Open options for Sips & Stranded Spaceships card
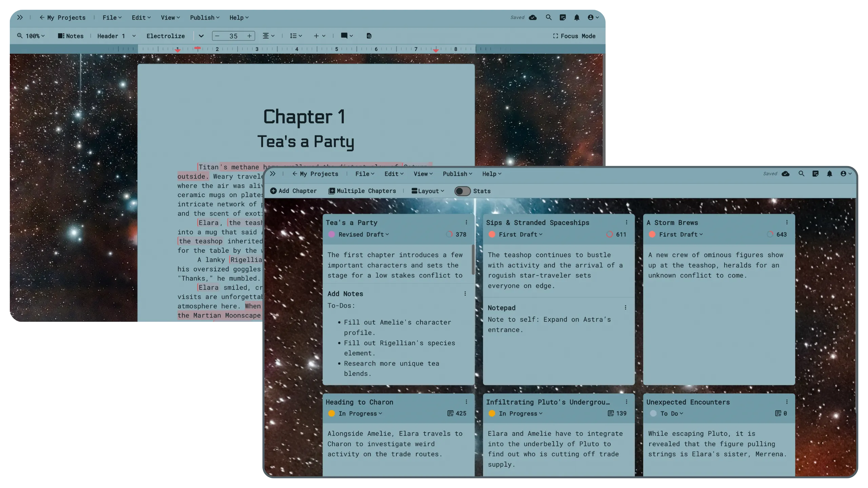Image resolution: width=868 pixels, height=488 pixels. (627, 222)
